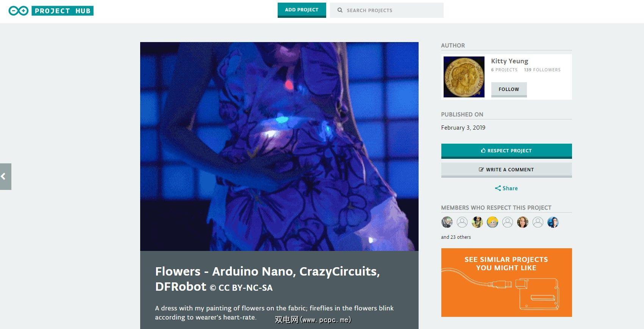This screenshot has height=329, width=644.
Task: Click WRITE A COMMENT button
Action: (x=506, y=170)
